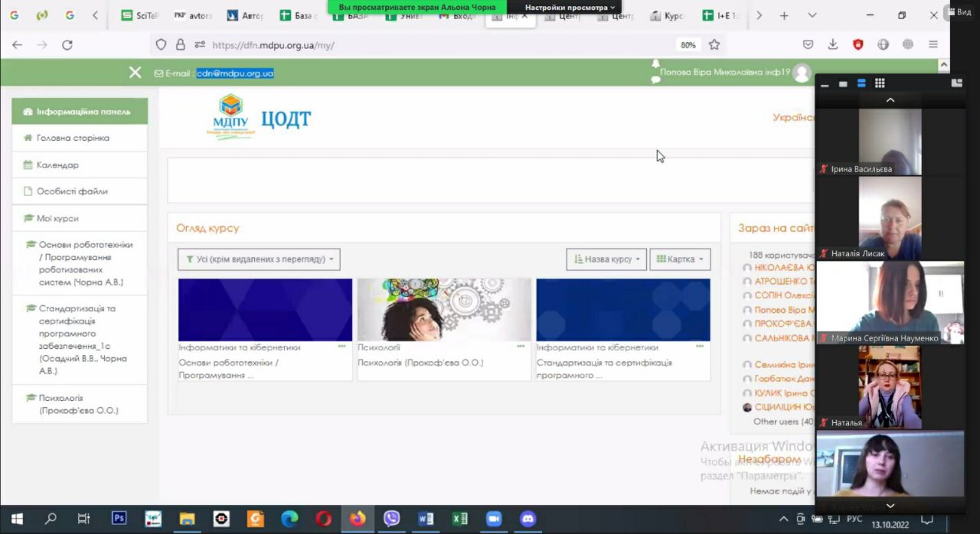Go to 'Головна сторінка' in the sidebar
The image size is (980, 534).
(x=73, y=138)
